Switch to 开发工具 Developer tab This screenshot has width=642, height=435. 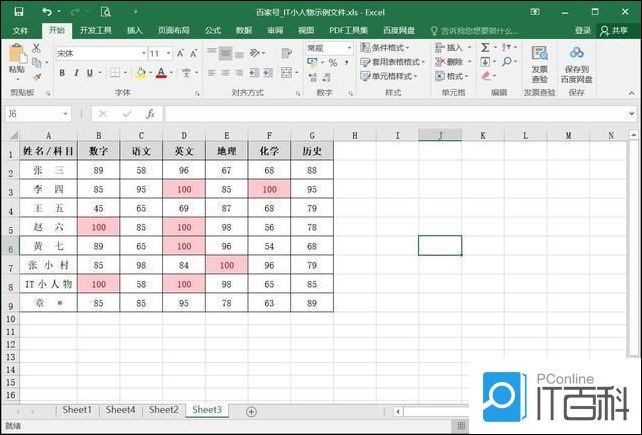tap(96, 30)
